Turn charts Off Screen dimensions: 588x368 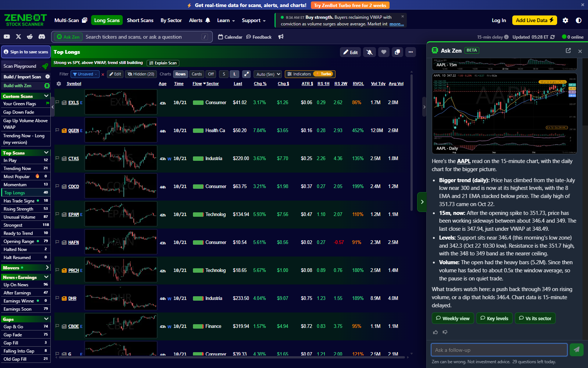point(211,74)
